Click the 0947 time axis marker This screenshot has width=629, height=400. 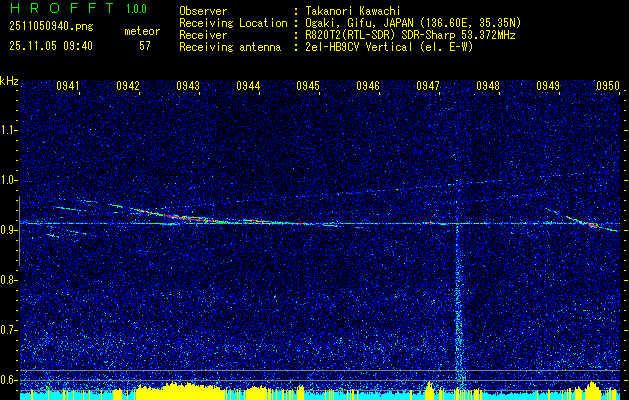point(428,86)
